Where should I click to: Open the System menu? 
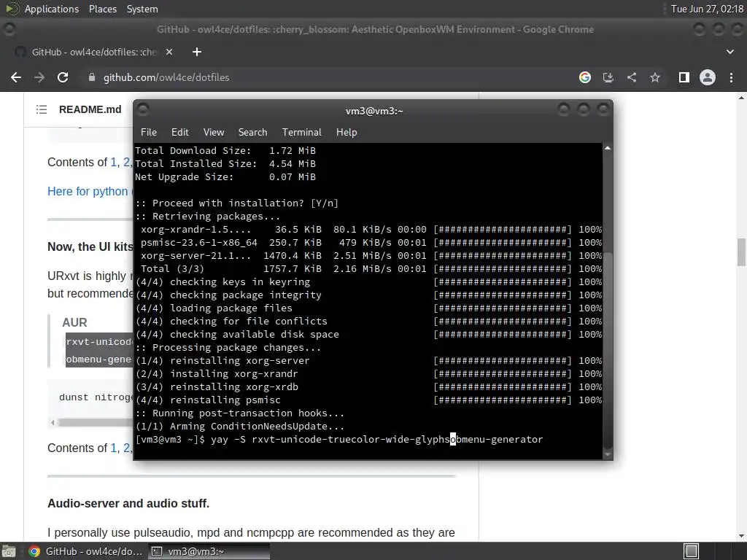pyautogui.click(x=142, y=9)
